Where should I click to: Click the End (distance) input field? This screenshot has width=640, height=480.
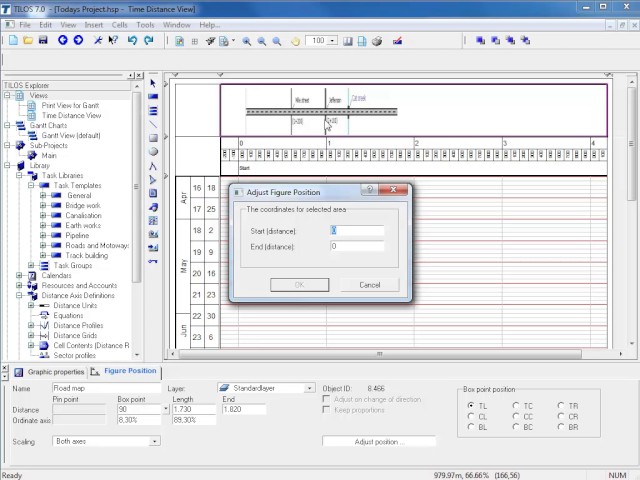click(x=356, y=246)
